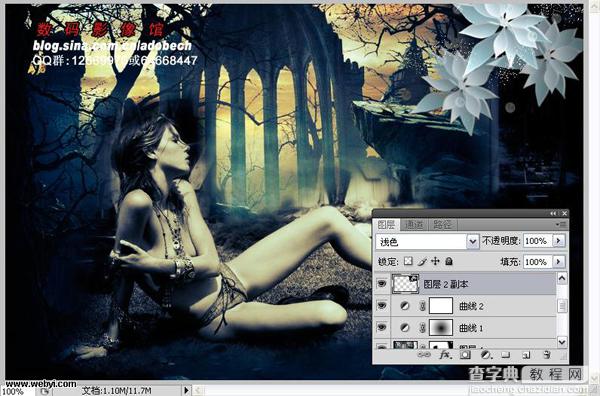Toggle lock position move icon
The width and height of the screenshot is (600, 396).
point(435,261)
